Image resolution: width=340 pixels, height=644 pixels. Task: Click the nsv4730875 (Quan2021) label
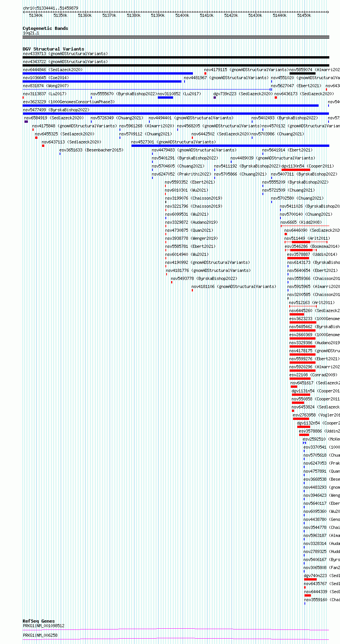pyautogui.click(x=189, y=230)
